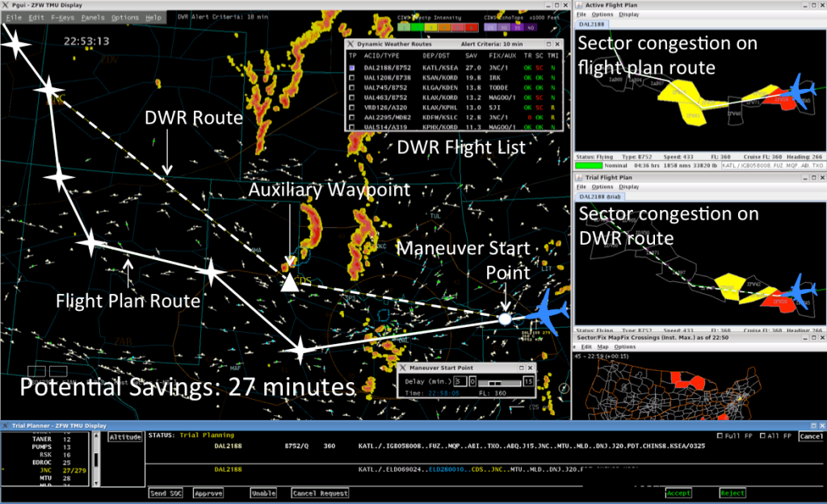The image size is (827, 504).
Task: Click the green Accept button
Action: [x=678, y=493]
